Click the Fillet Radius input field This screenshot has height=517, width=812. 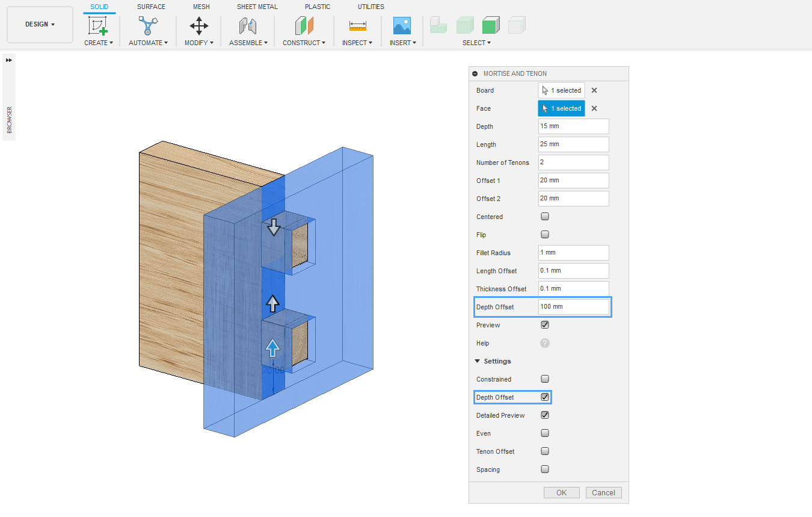coord(573,253)
